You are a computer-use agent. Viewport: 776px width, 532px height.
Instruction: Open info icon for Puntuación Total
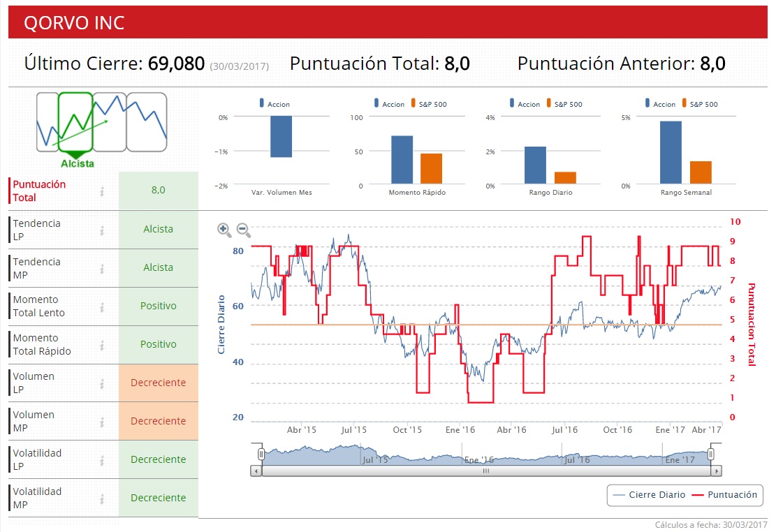click(102, 191)
